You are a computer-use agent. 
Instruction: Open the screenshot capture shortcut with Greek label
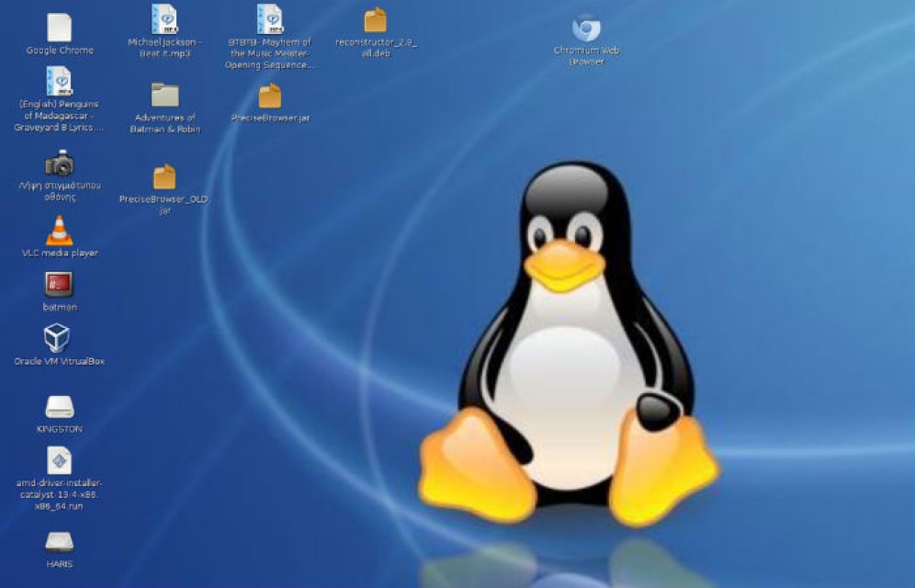click(60, 165)
